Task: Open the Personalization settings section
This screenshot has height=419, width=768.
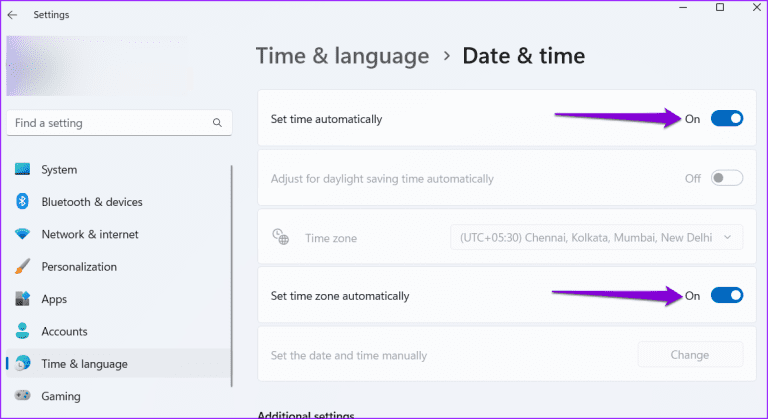Action: [79, 267]
